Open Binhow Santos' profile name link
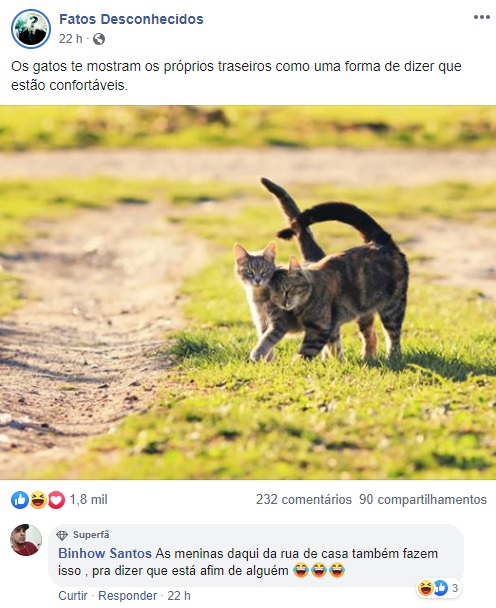Screen dimensions: 496x608 pos(105,553)
